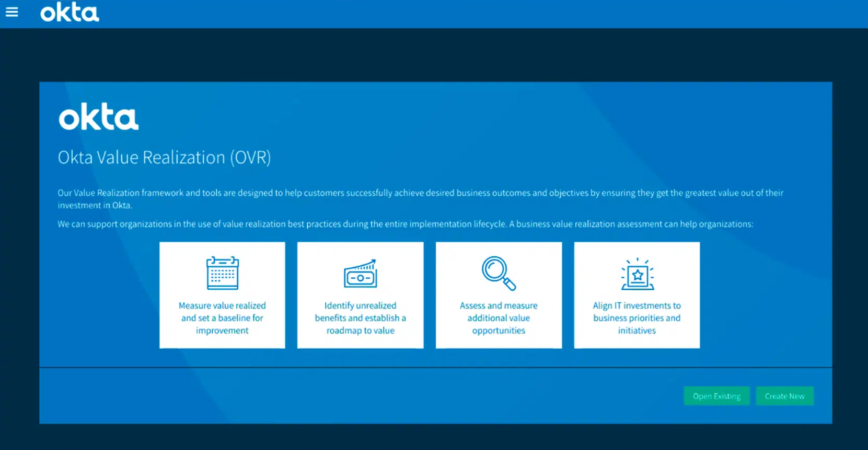Image resolution: width=868 pixels, height=450 pixels.
Task: Click the paragraph starting 'Our Value Realization framework'
Action: 420,199
